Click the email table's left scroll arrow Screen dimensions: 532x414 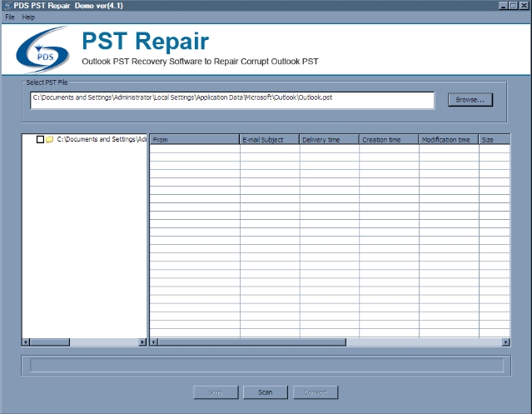pos(154,342)
